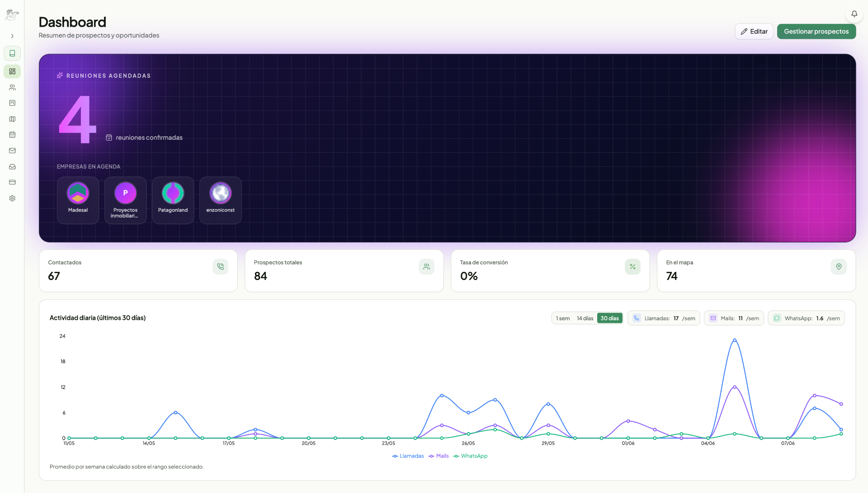This screenshot has width=868, height=493.
Task: Open the map icon in sidebar
Action: click(12, 119)
